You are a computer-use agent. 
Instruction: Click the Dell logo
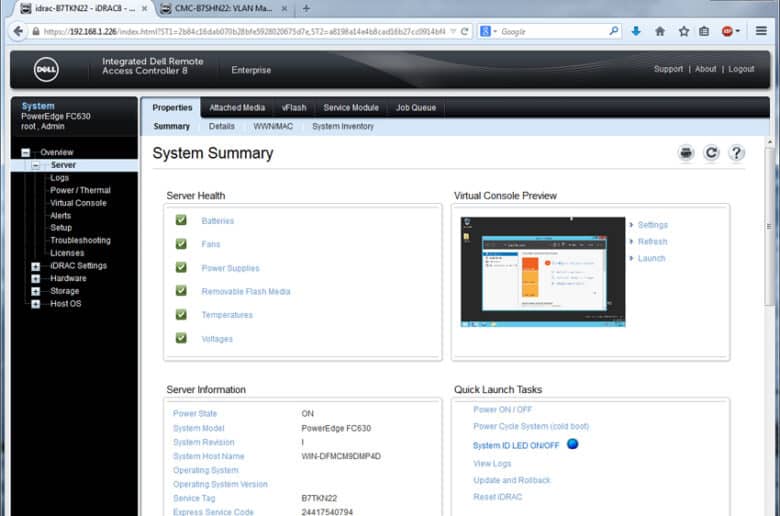(x=46, y=69)
